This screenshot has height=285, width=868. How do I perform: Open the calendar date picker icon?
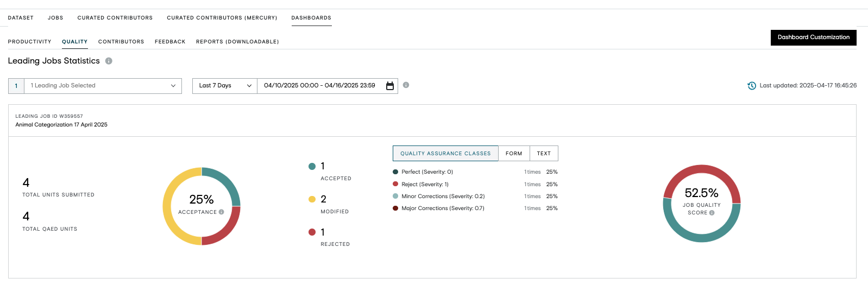(389, 86)
